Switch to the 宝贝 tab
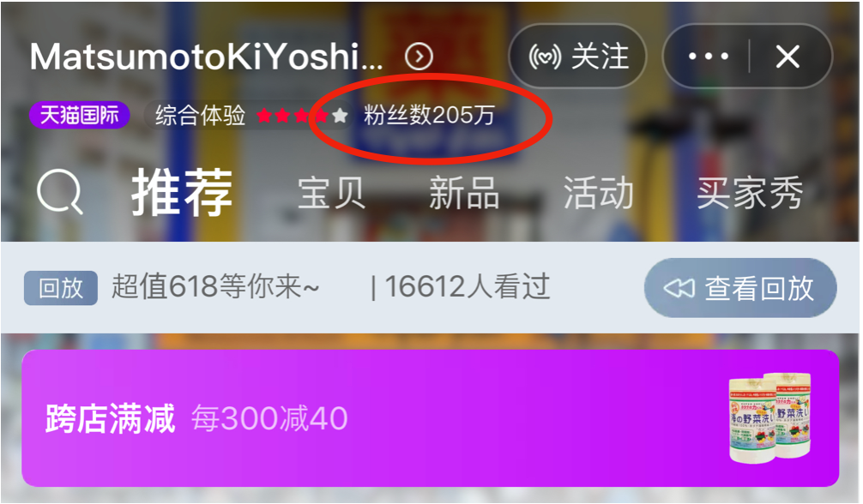This screenshot has height=504, width=863. tap(331, 193)
